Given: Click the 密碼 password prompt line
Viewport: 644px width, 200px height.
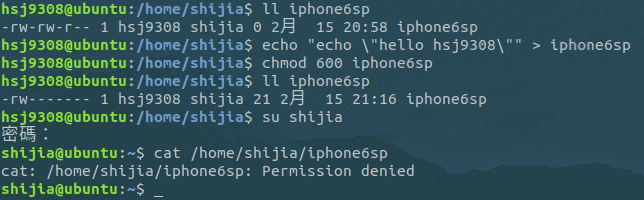Looking at the screenshot, I should coord(25,134).
